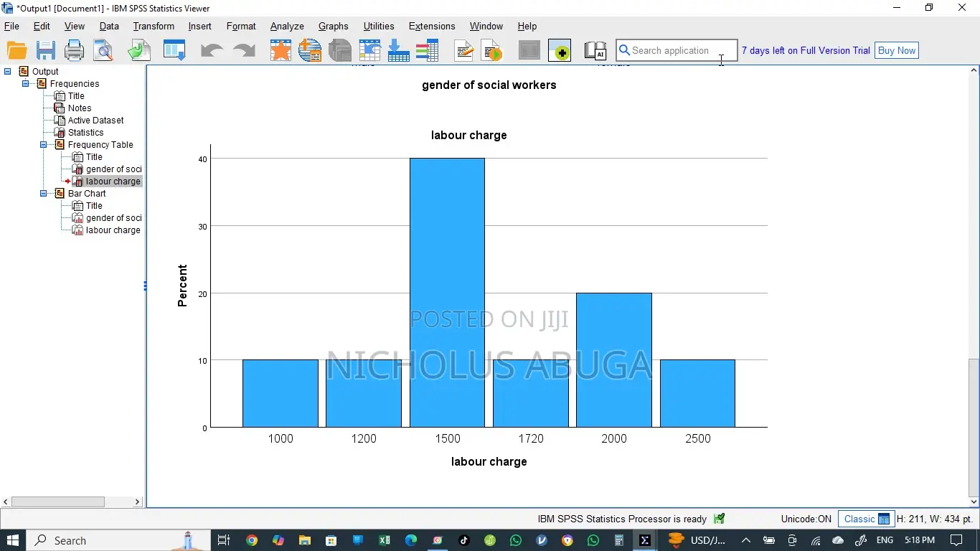The height and width of the screenshot is (551, 980).
Task: Open the notification center on taskbar
Action: click(956, 540)
